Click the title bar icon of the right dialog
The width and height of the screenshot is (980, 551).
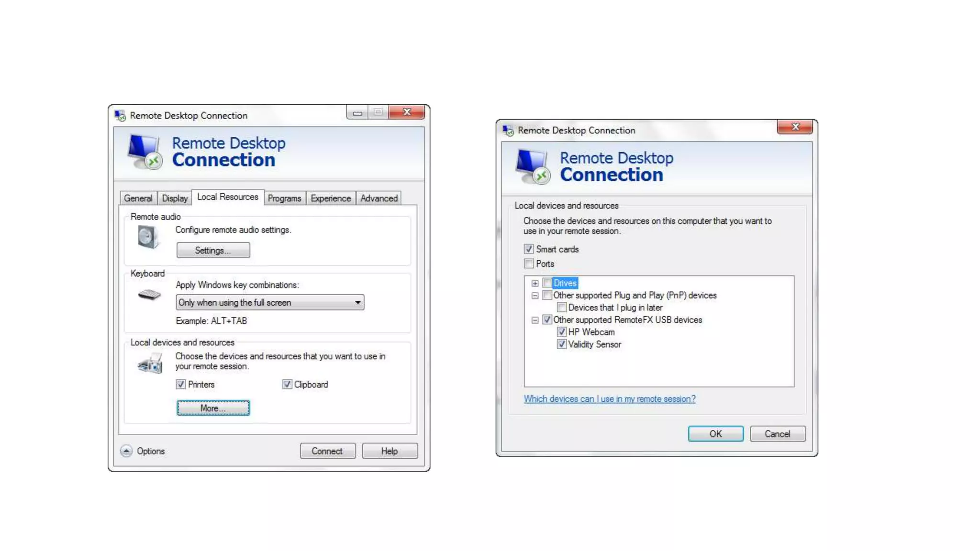pyautogui.click(x=508, y=130)
